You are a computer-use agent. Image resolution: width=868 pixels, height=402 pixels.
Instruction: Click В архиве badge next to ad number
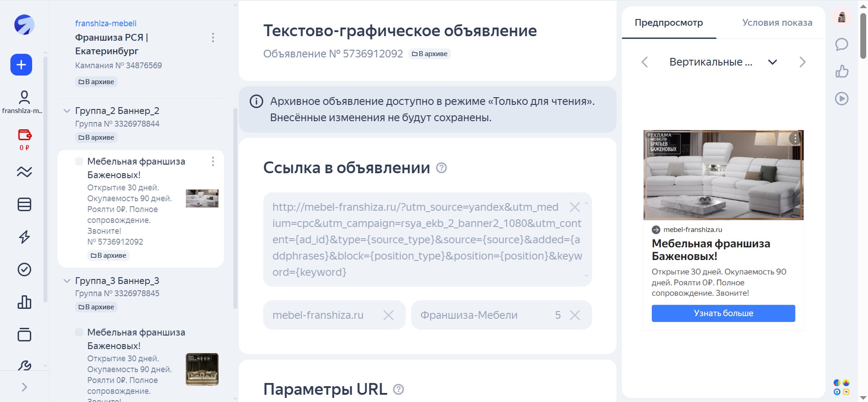click(x=430, y=54)
